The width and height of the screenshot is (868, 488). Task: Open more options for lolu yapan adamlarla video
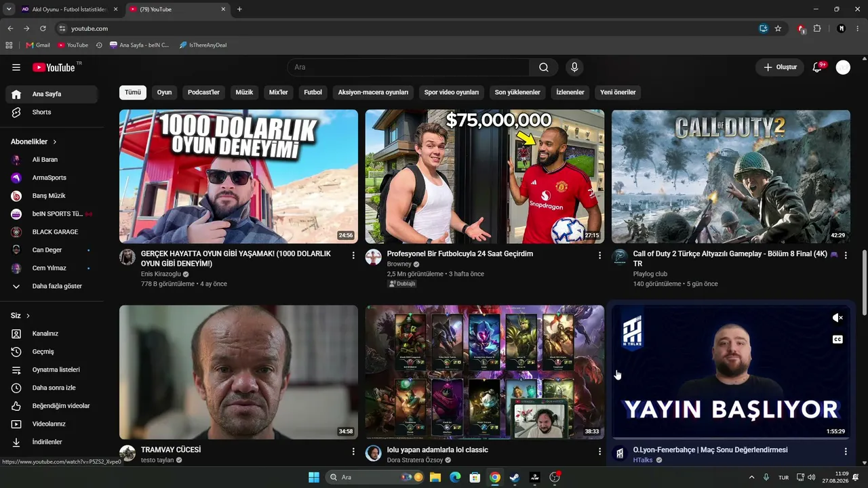click(599, 451)
